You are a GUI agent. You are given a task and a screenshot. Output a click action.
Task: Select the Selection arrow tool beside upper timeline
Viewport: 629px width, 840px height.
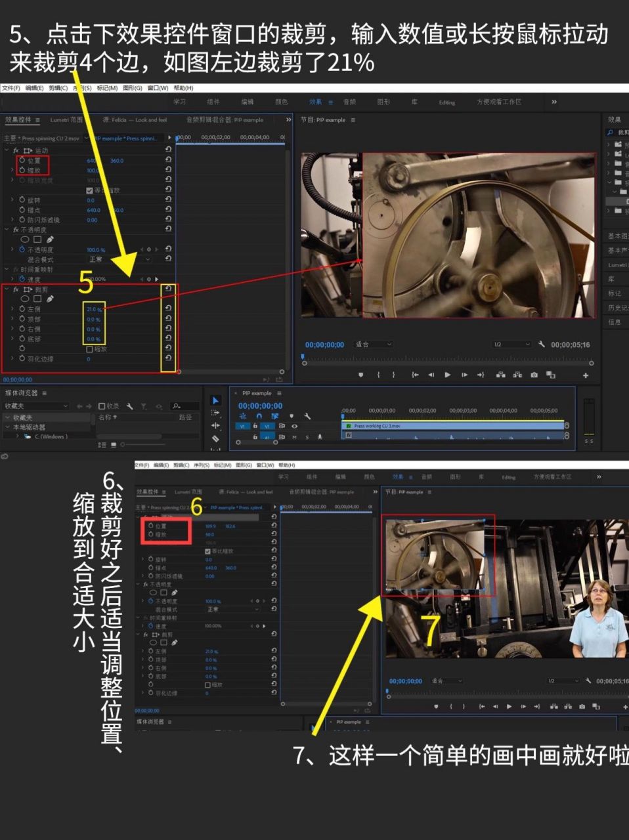tap(215, 400)
